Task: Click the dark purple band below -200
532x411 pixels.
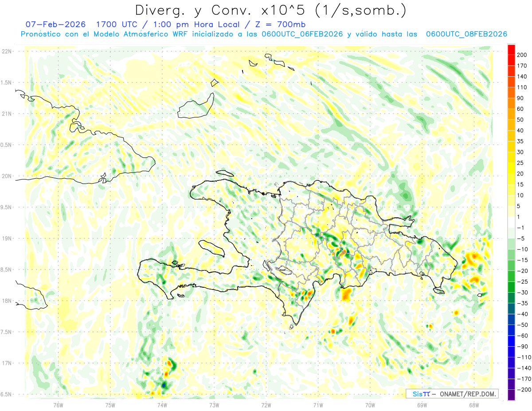Action: coord(511,395)
